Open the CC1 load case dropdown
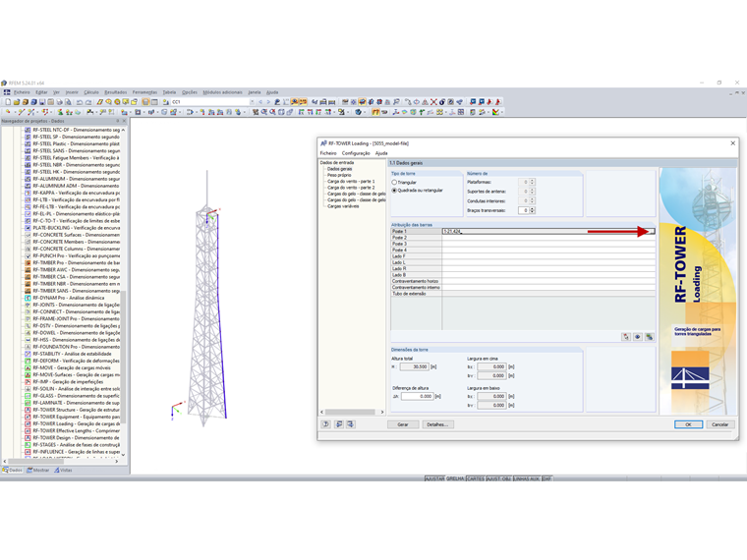The width and height of the screenshot is (747, 560). [252, 102]
